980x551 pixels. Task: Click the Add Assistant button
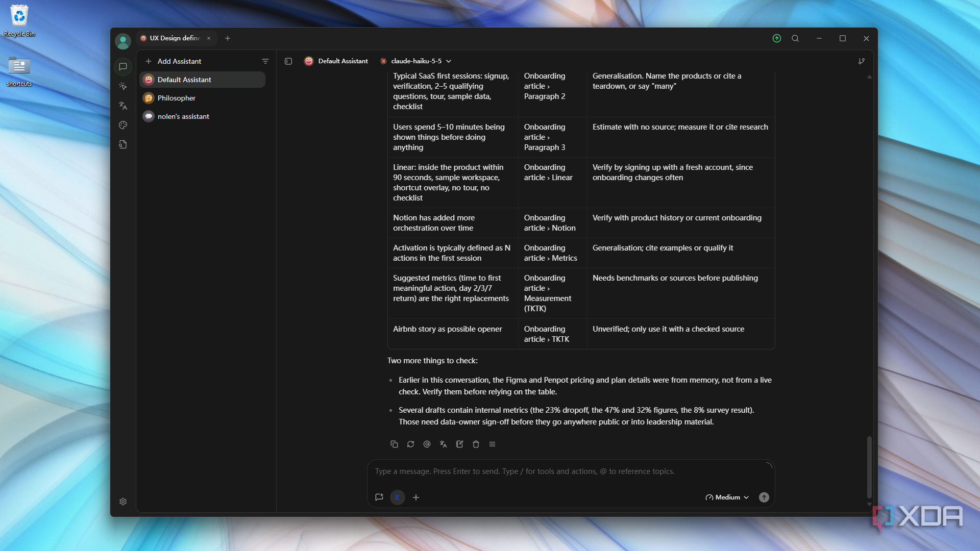[174, 61]
